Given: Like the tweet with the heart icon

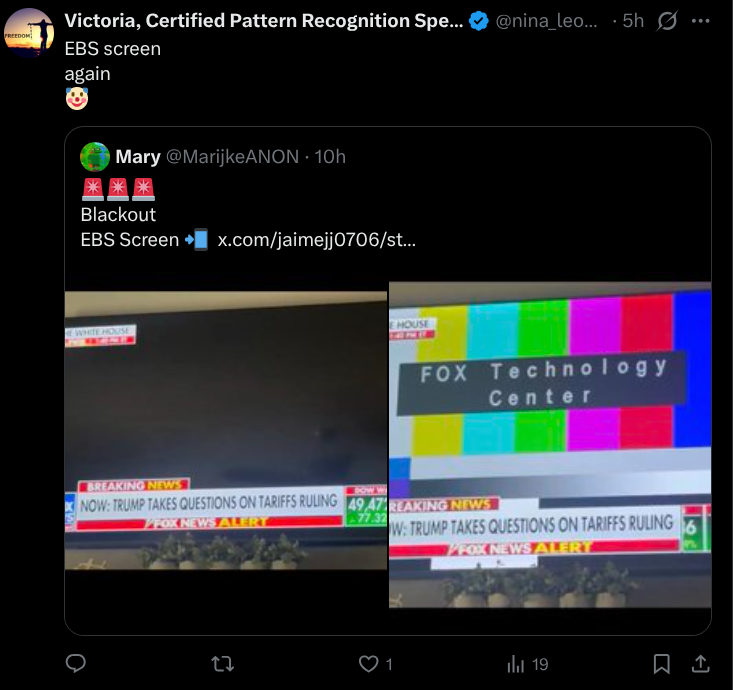Looking at the screenshot, I should [369, 663].
